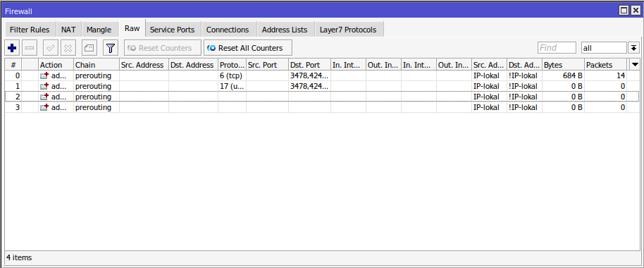The height and width of the screenshot is (268, 644).
Task: Click the Dst. Port cell in rule 1
Action: tap(310, 86)
